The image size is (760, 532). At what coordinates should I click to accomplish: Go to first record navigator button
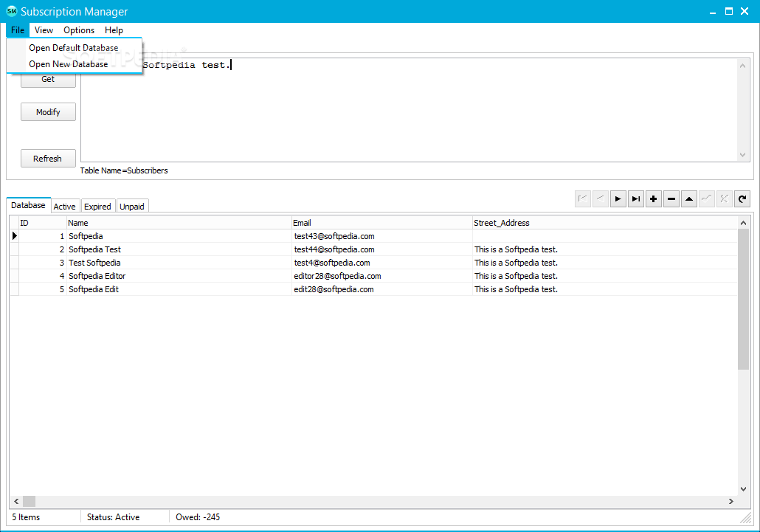583,198
